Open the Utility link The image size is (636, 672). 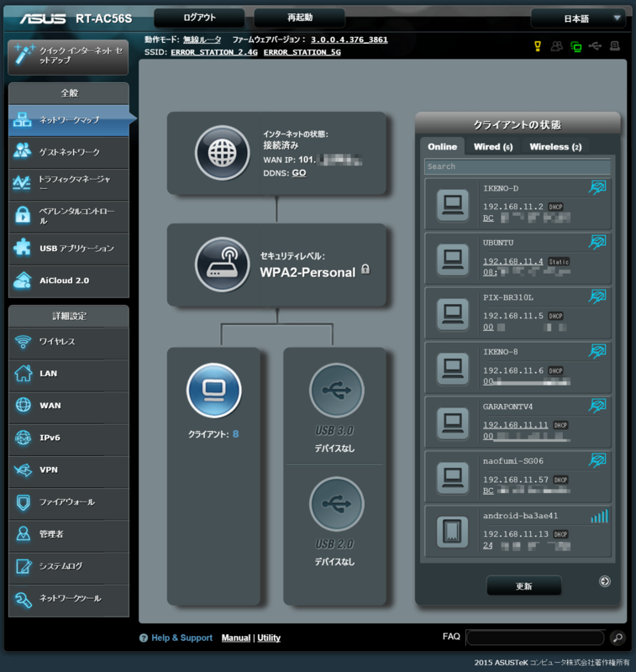(x=269, y=638)
